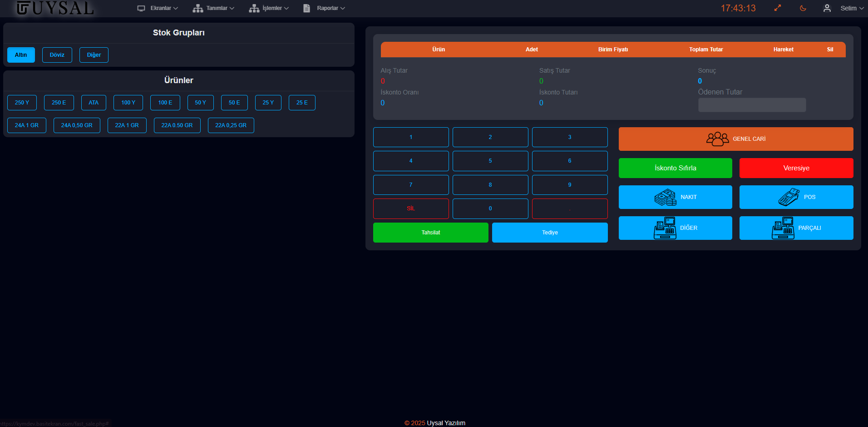The image size is (868, 427).
Task: Click the blue Tediye button
Action: (x=550, y=233)
